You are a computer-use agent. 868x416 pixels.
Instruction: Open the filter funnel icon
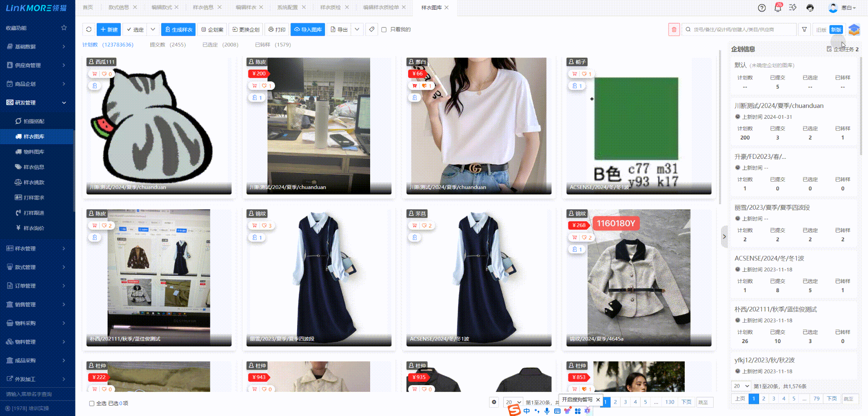[804, 30]
